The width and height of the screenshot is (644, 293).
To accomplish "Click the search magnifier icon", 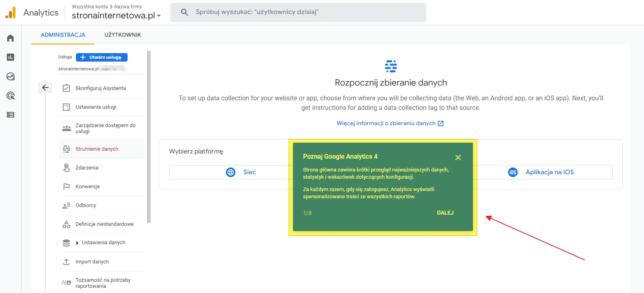I will pos(184,12).
